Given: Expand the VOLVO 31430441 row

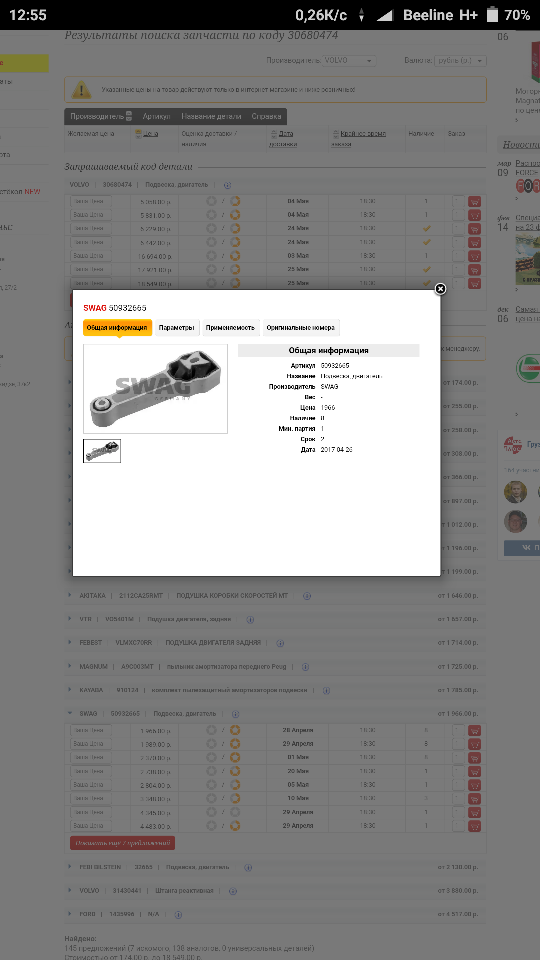Looking at the screenshot, I should [70, 891].
